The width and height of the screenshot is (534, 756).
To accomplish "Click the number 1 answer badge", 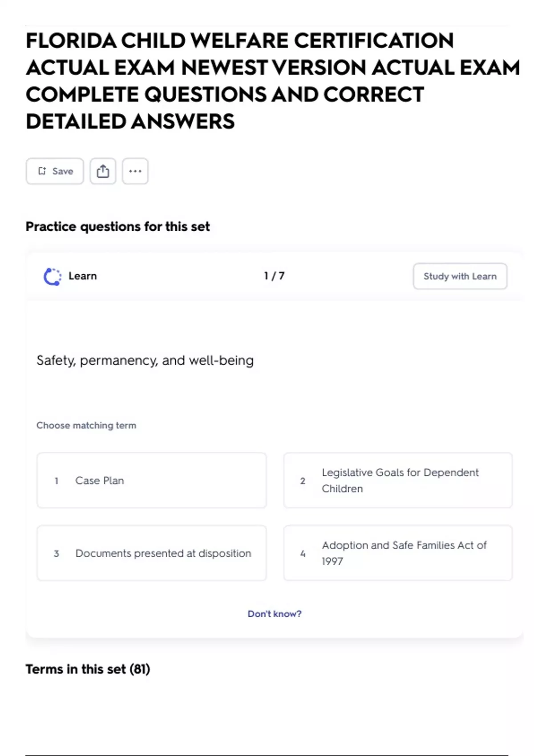I will tap(57, 481).
